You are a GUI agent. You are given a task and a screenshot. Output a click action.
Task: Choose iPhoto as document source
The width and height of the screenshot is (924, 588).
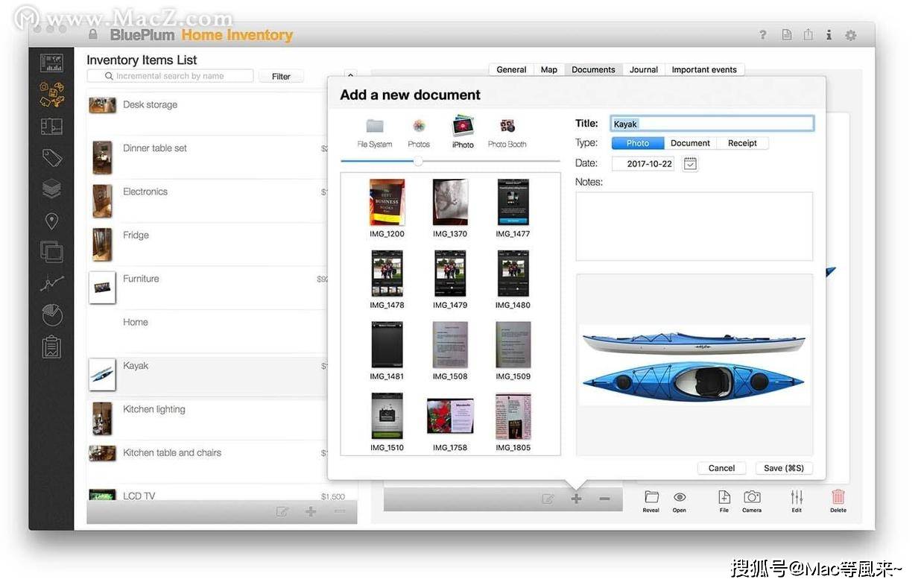click(463, 133)
